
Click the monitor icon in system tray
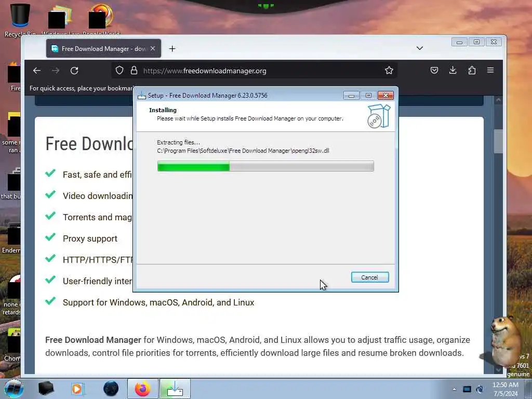pyautogui.click(x=467, y=389)
